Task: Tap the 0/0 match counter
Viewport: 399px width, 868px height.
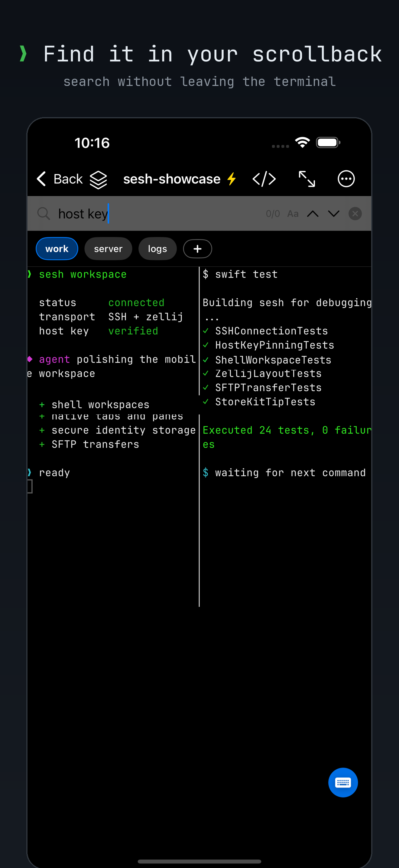Action: pos(273,214)
